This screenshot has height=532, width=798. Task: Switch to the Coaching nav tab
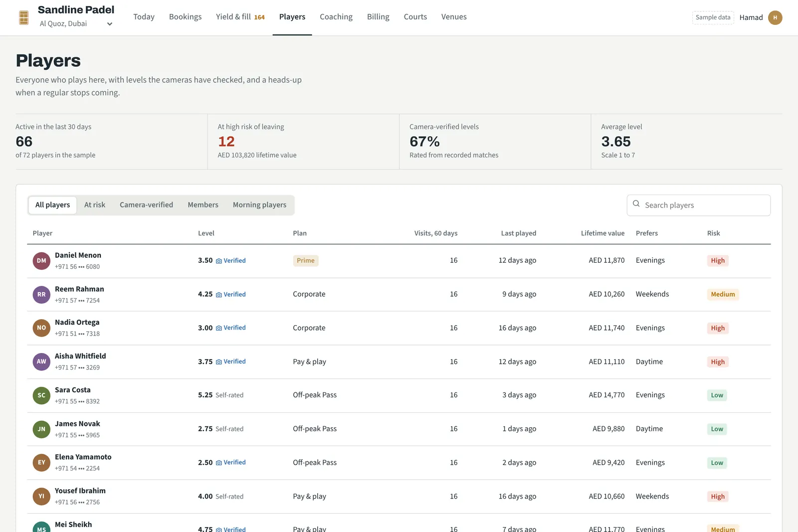336,17
